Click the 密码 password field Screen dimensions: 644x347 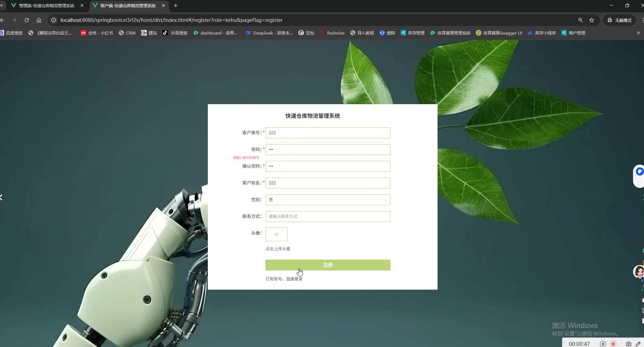pos(328,150)
